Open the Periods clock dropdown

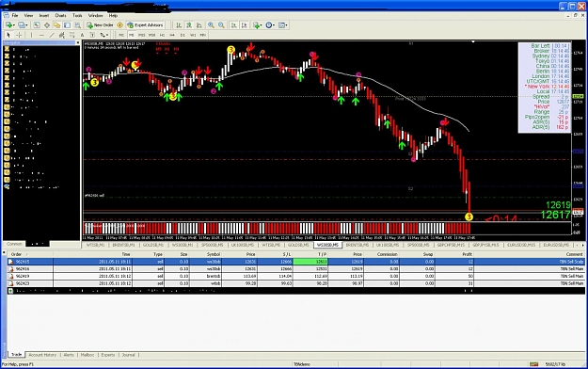pyautogui.click(x=270, y=25)
